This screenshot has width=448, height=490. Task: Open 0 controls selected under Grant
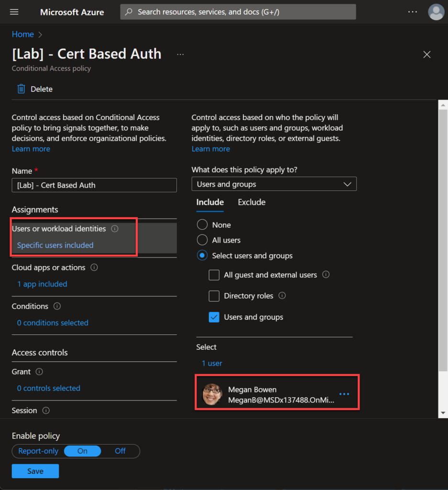point(49,388)
